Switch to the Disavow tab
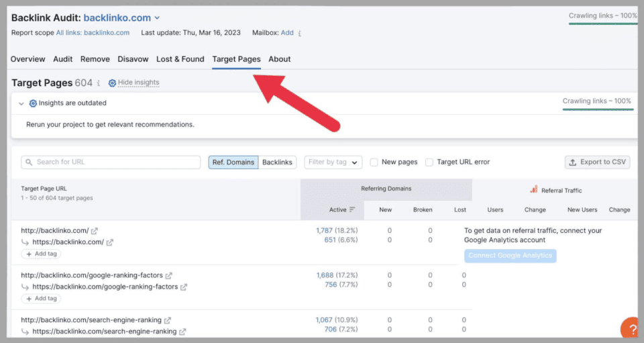Image resolution: width=644 pixels, height=343 pixels. [x=133, y=59]
